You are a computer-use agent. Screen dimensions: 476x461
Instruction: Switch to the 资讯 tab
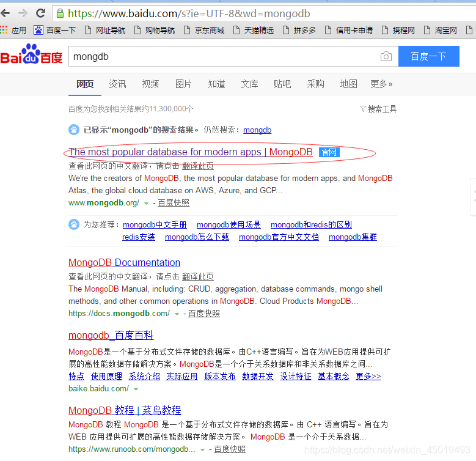(117, 84)
